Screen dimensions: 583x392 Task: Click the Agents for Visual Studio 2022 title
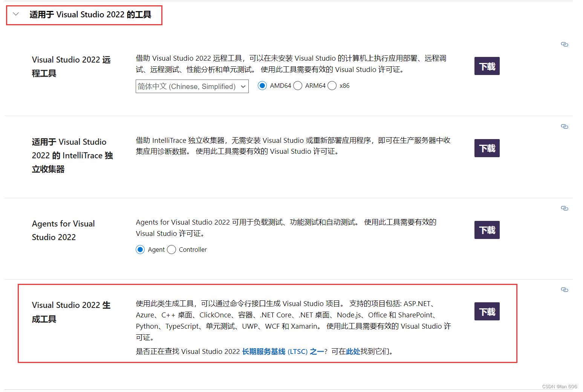pos(63,230)
